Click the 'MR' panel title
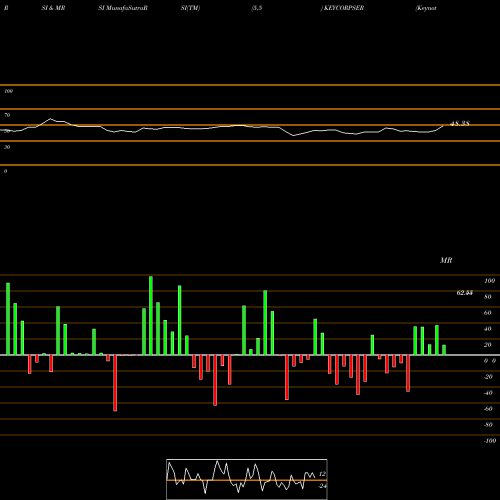This screenshot has height=500, width=500. coord(446,260)
